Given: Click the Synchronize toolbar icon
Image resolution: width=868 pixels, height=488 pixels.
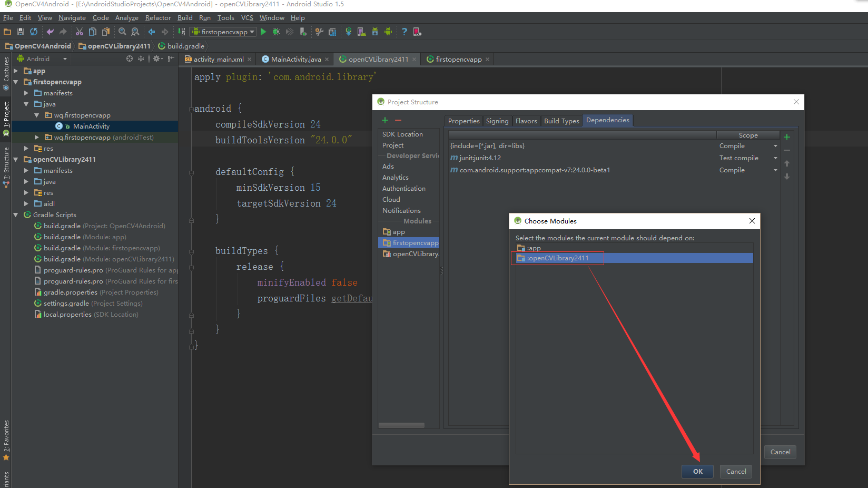Looking at the screenshot, I should (x=34, y=32).
